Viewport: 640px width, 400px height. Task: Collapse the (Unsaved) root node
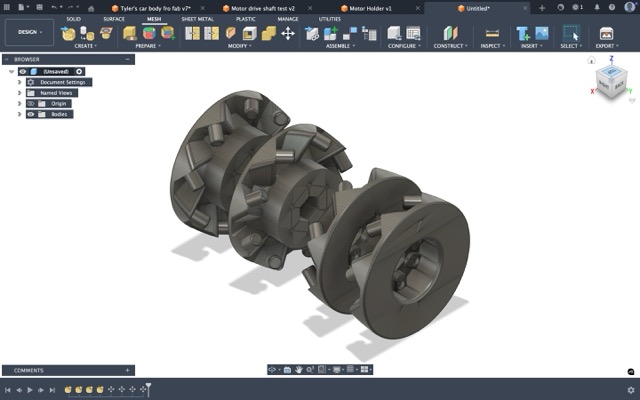(x=11, y=71)
